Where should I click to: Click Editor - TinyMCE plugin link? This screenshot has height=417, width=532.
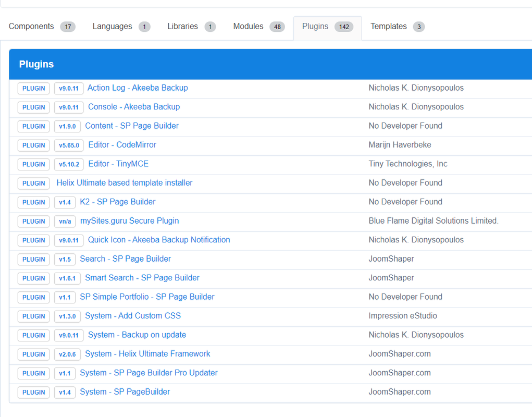pyautogui.click(x=118, y=164)
